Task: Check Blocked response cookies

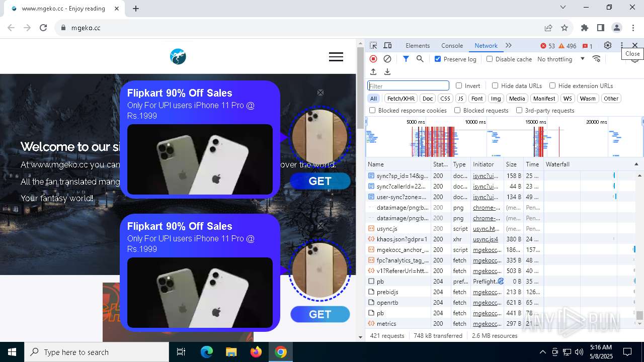Action: [x=372, y=110]
